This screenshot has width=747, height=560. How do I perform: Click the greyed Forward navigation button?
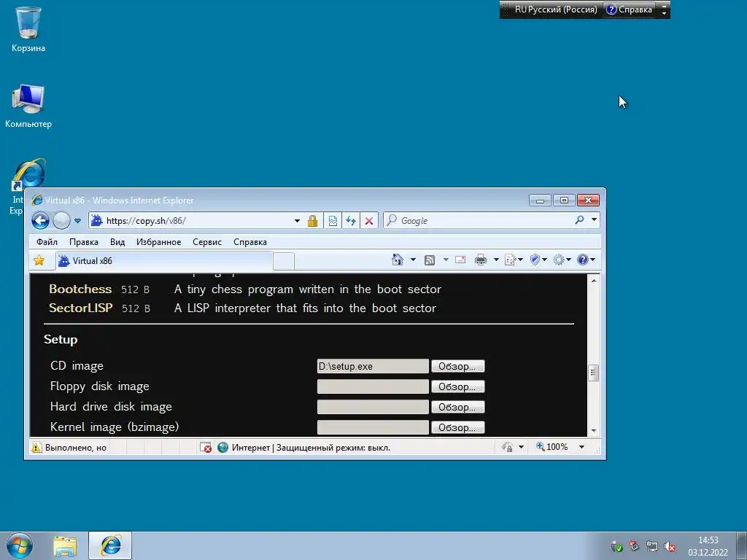61,220
